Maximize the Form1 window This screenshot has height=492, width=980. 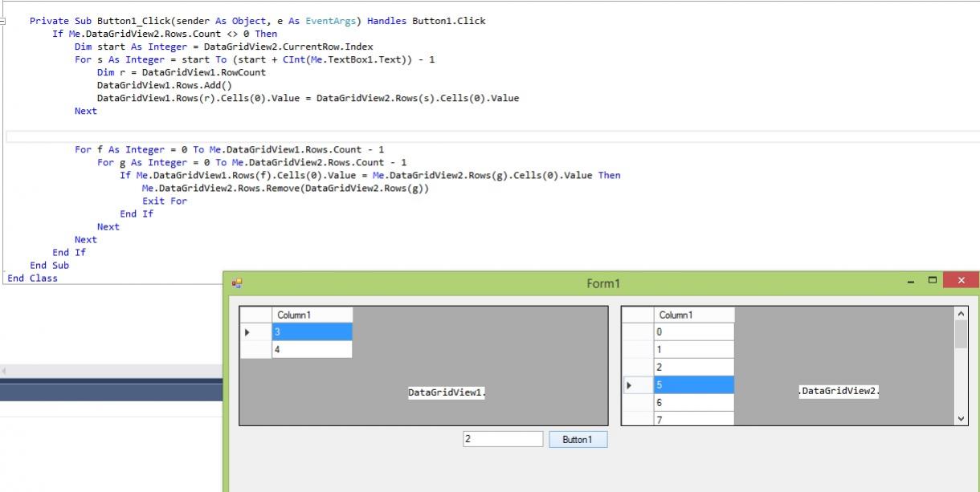click(933, 281)
